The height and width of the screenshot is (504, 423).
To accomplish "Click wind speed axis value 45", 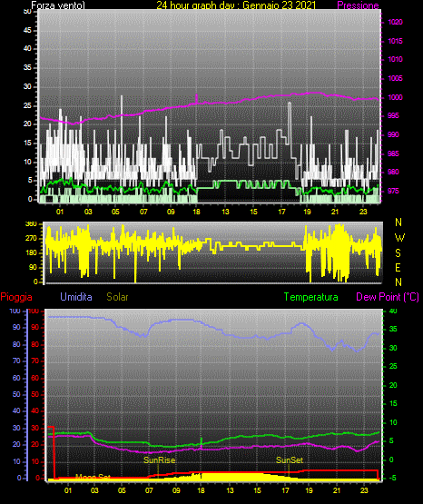I will (x=27, y=31).
